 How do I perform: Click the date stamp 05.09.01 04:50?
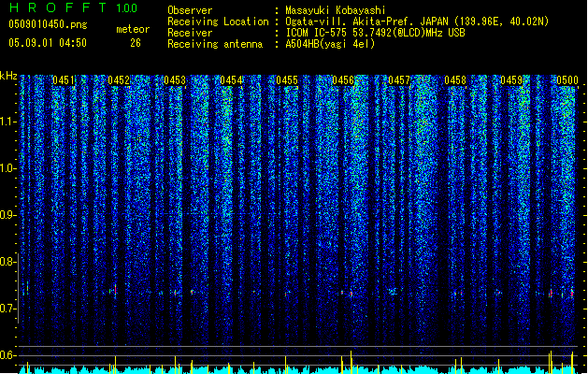(x=48, y=43)
